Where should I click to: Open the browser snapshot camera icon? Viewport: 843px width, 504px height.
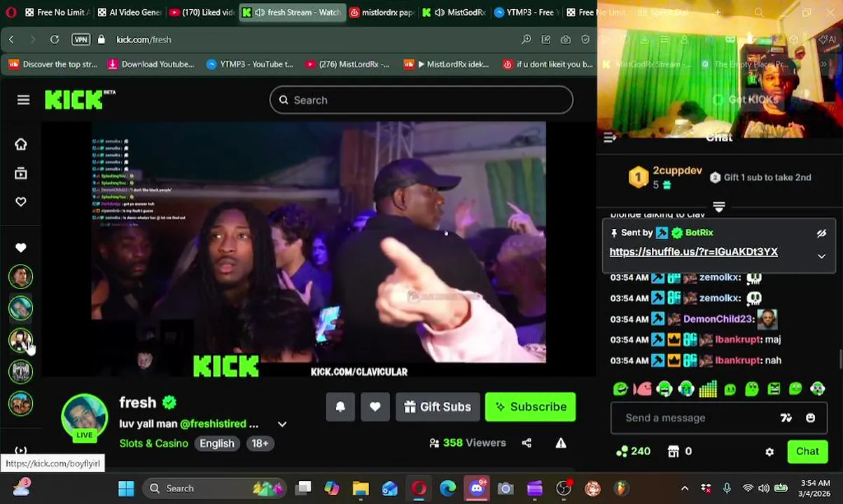566,40
